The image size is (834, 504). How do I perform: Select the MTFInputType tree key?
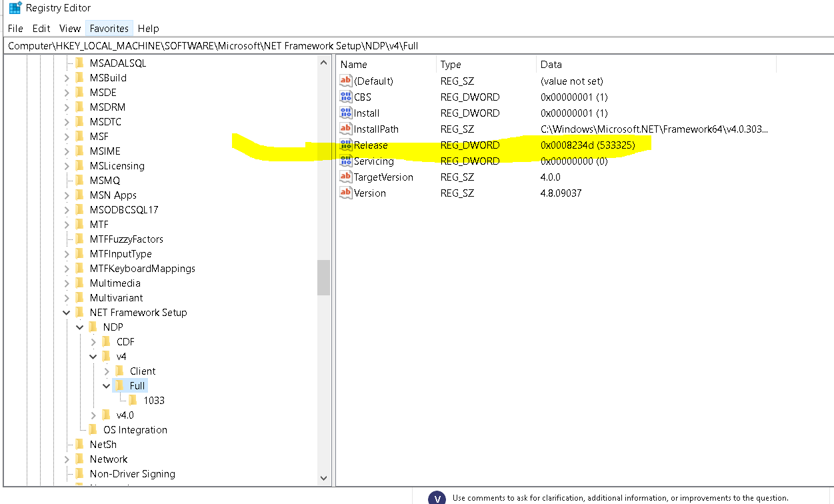pyautogui.click(x=121, y=253)
